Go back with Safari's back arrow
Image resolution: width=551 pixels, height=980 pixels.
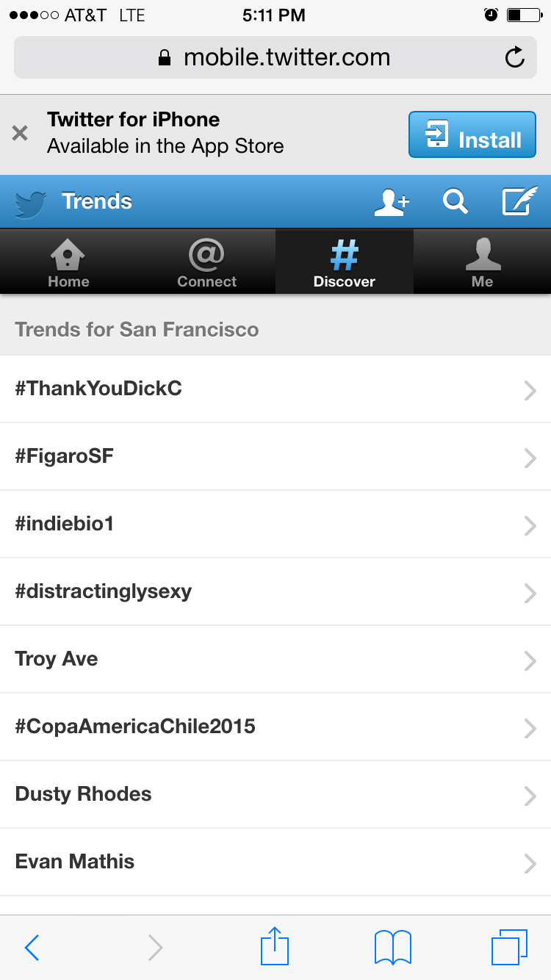coord(32,948)
